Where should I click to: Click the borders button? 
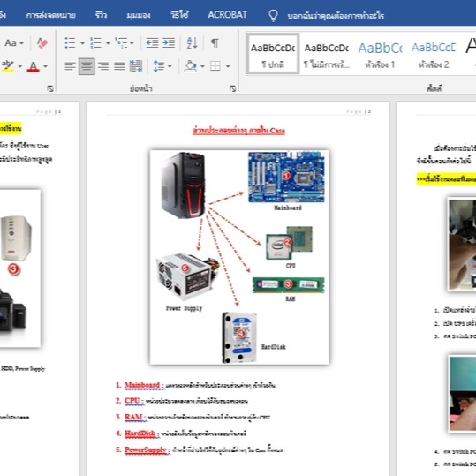tap(215, 66)
